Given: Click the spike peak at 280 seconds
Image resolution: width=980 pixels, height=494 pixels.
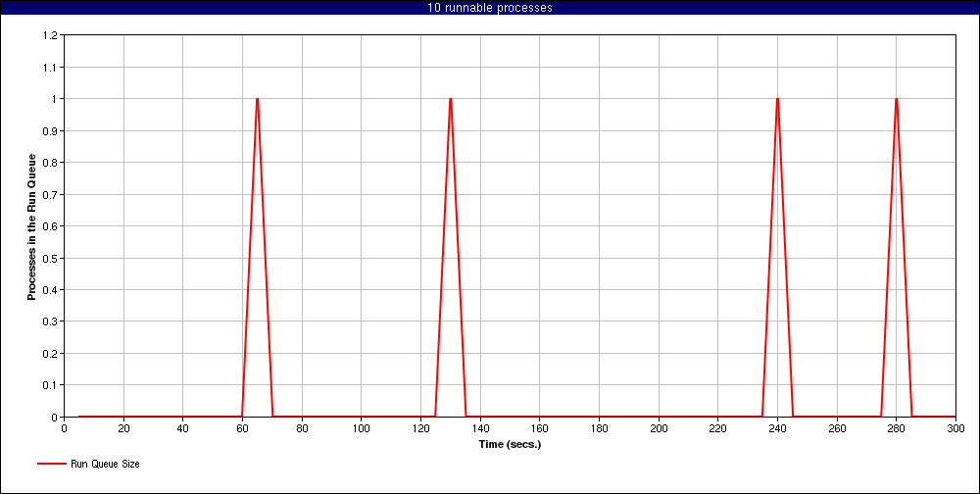Looking at the screenshot, I should pyautogui.click(x=897, y=99).
